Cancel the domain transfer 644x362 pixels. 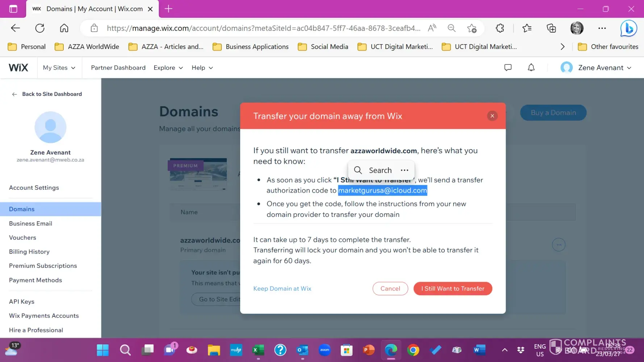pos(390,289)
